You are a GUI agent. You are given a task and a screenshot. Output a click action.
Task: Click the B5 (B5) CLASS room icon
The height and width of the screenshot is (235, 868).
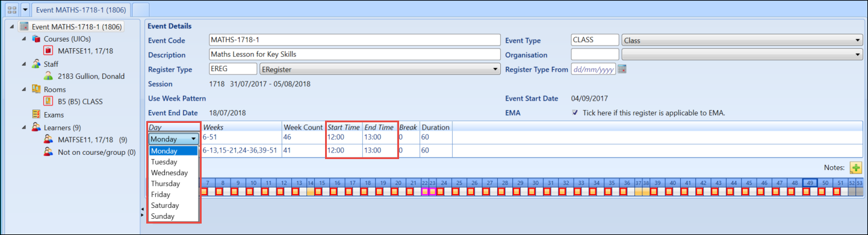click(48, 101)
